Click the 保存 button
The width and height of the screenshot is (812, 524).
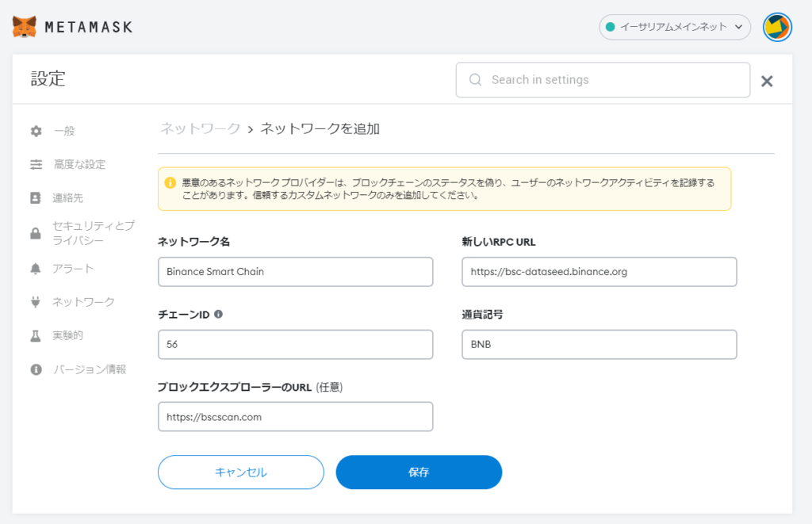point(419,472)
